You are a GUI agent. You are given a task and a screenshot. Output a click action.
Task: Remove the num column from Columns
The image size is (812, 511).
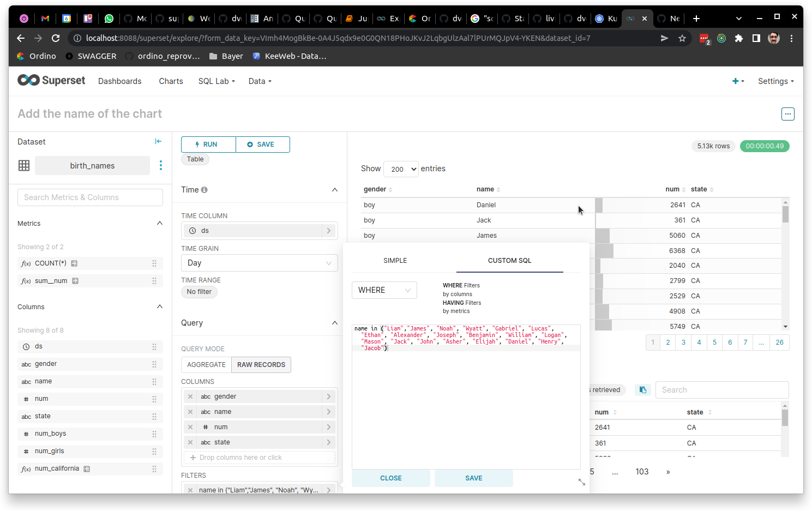click(190, 427)
